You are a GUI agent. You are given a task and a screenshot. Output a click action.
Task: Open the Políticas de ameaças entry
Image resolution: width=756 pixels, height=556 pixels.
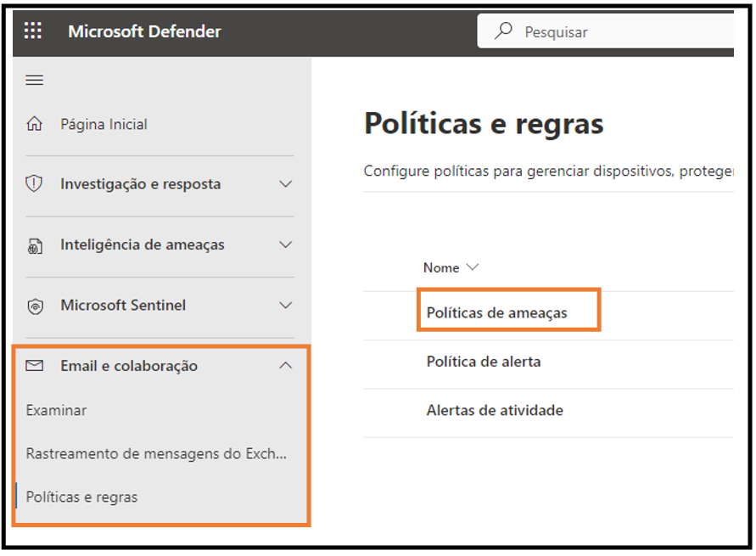pyautogui.click(x=496, y=313)
